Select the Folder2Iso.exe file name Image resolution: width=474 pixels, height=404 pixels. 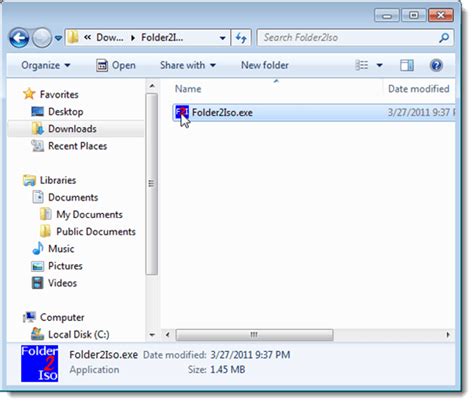[x=222, y=113]
